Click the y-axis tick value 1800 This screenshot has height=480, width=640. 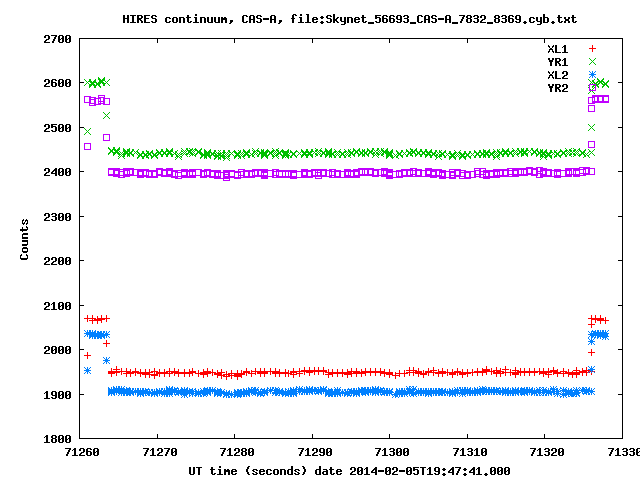tap(57, 439)
